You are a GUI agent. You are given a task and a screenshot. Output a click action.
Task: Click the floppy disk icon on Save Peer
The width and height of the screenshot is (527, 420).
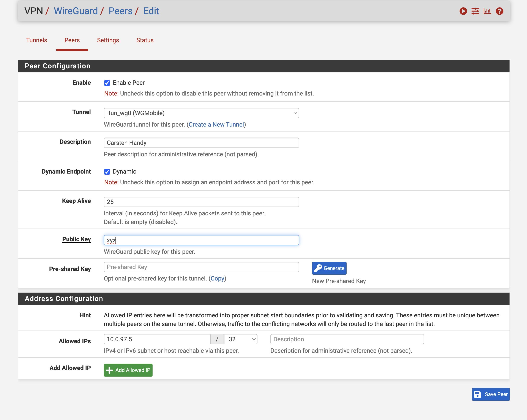pyautogui.click(x=477, y=394)
